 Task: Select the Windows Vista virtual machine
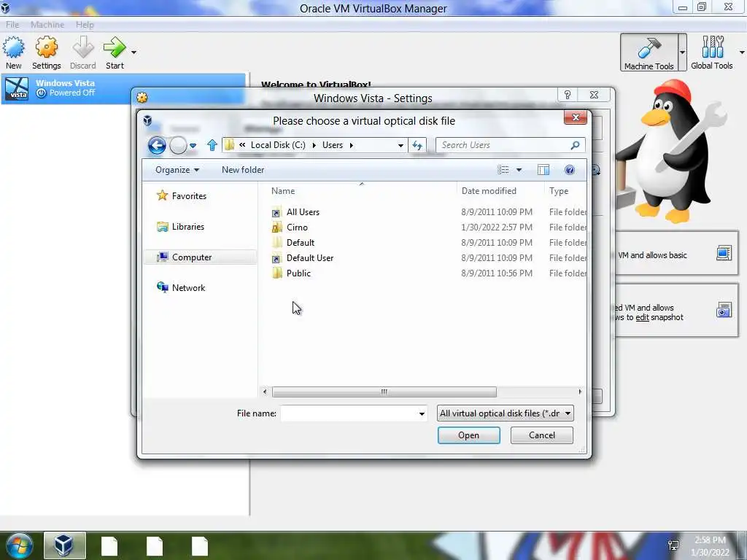coord(123,88)
